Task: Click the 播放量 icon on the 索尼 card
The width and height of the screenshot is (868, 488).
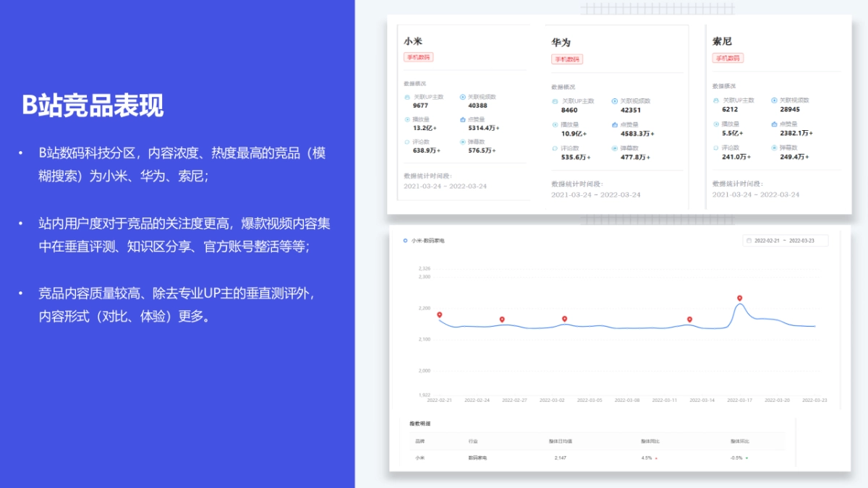Action: (x=716, y=124)
